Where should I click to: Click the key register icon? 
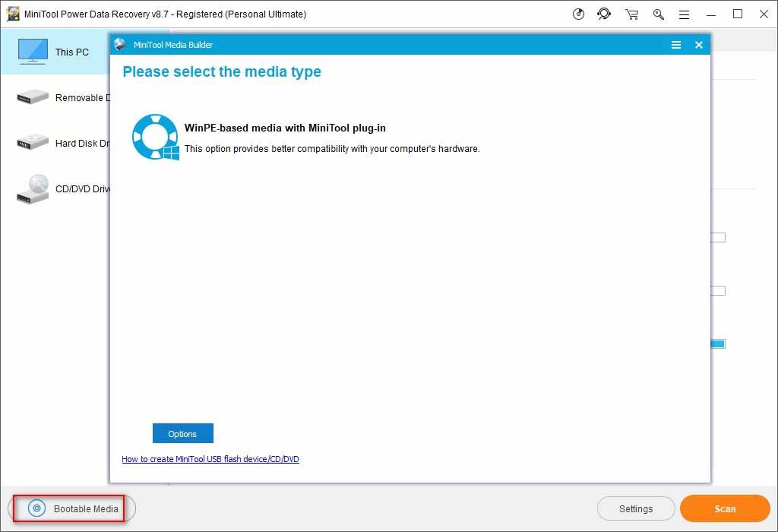pos(659,14)
